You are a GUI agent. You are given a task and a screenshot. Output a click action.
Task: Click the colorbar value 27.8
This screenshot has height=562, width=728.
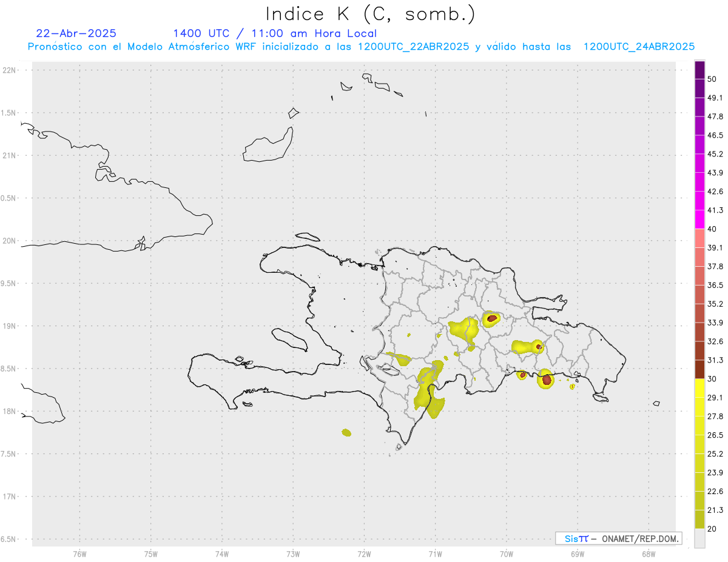coord(715,416)
